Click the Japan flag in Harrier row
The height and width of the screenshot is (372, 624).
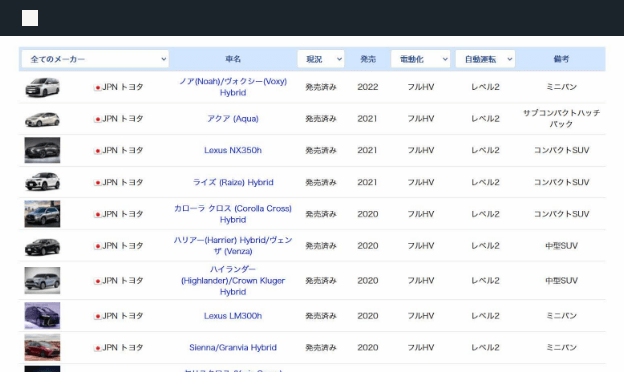(98, 246)
